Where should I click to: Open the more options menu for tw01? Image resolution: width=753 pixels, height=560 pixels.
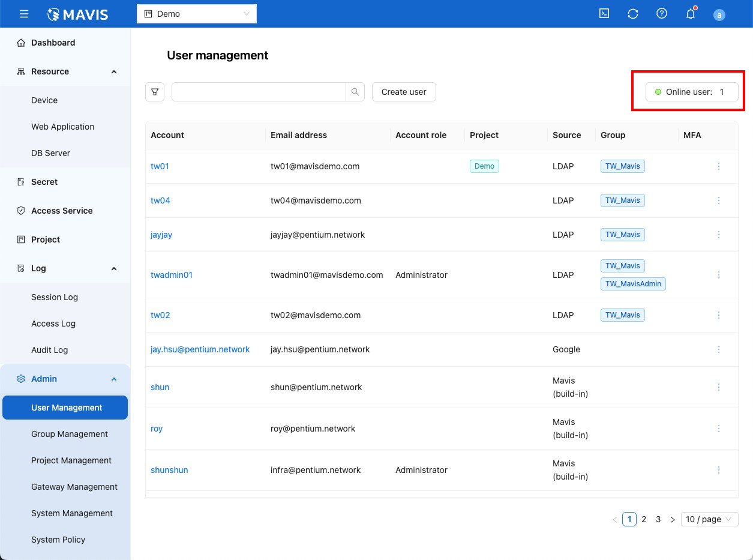click(x=719, y=166)
